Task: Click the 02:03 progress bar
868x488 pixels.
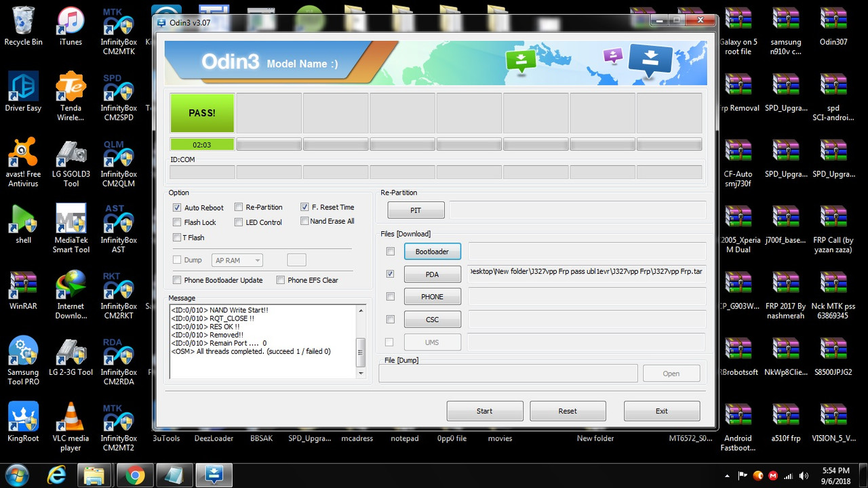Action: pyautogui.click(x=202, y=144)
